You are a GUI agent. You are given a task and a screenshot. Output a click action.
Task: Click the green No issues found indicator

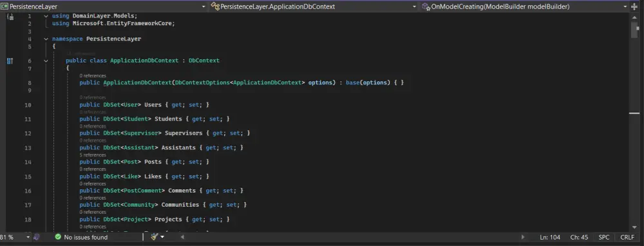tap(81, 238)
